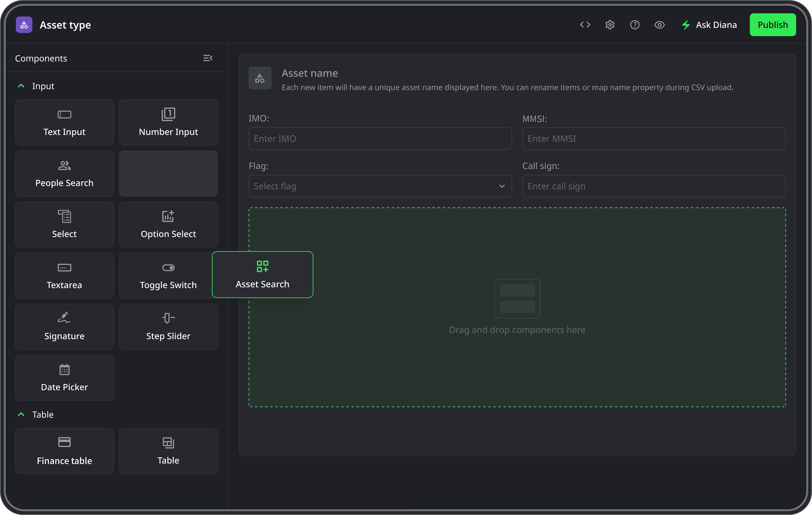This screenshot has width=812, height=515.
Task: Click the 'MMSI:' field label
Action: point(534,119)
